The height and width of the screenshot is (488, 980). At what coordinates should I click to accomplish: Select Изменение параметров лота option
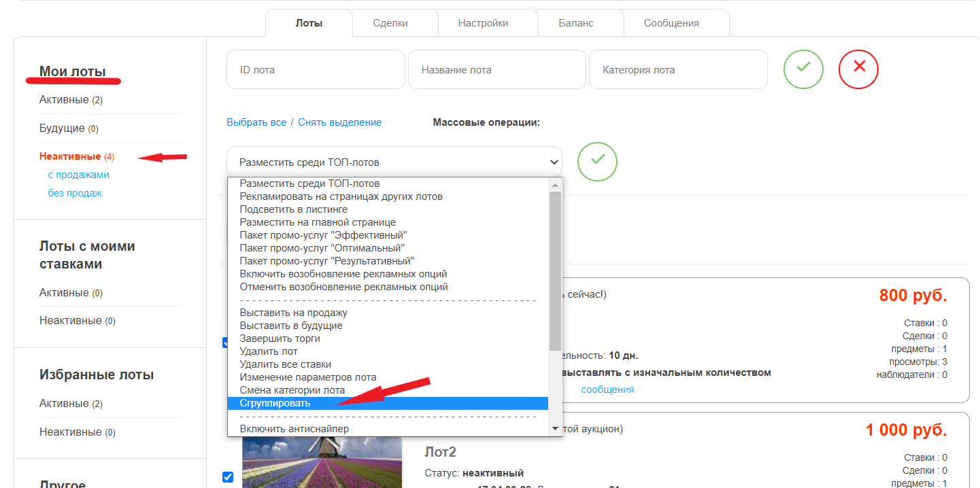click(388, 377)
